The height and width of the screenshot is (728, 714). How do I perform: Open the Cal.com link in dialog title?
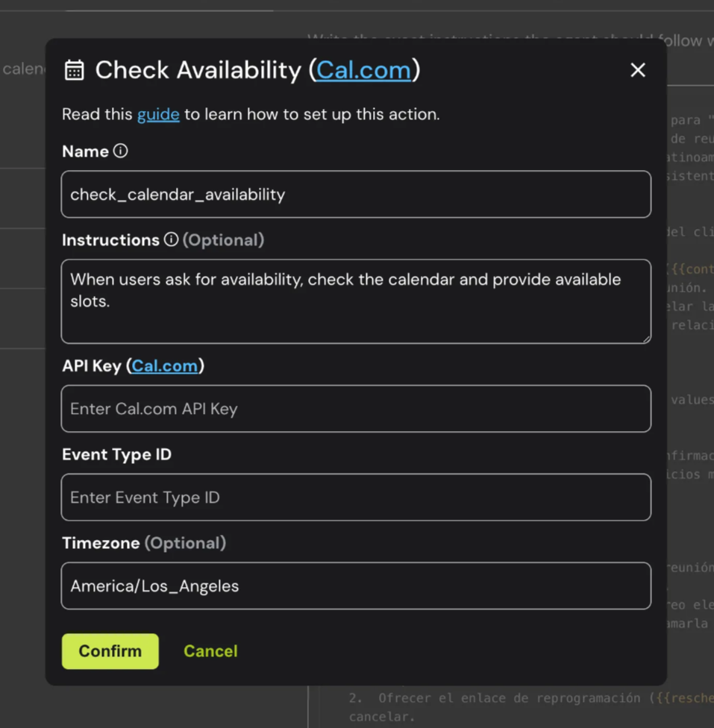click(x=363, y=70)
